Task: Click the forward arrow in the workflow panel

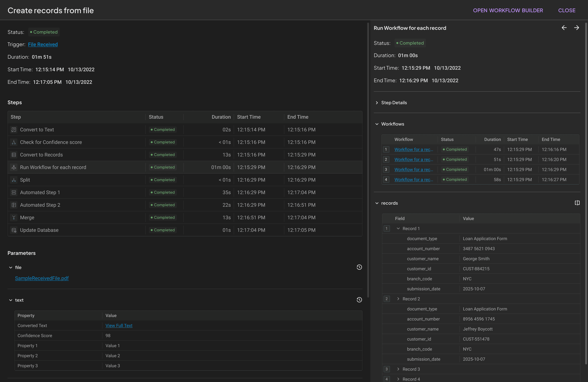Action: (577, 28)
